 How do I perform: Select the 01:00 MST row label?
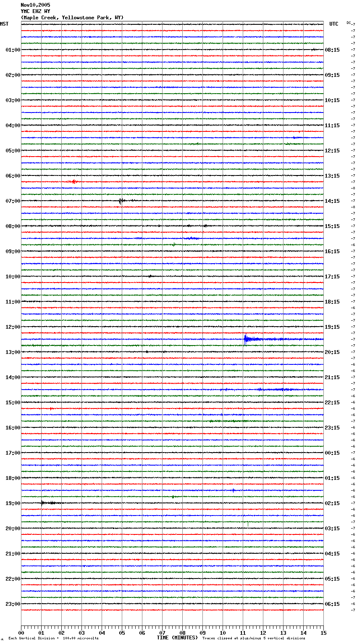(x=13, y=50)
